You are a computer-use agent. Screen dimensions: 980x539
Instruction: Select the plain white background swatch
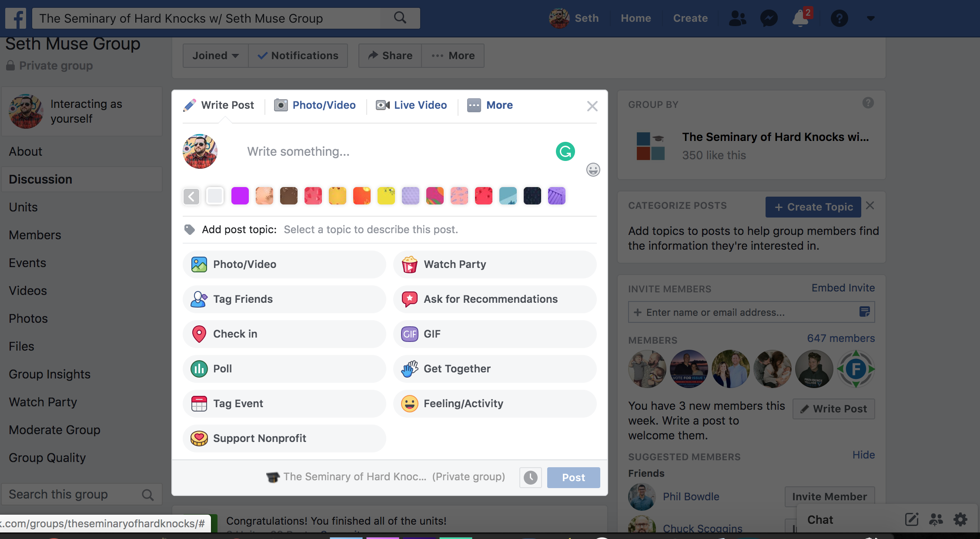click(215, 196)
